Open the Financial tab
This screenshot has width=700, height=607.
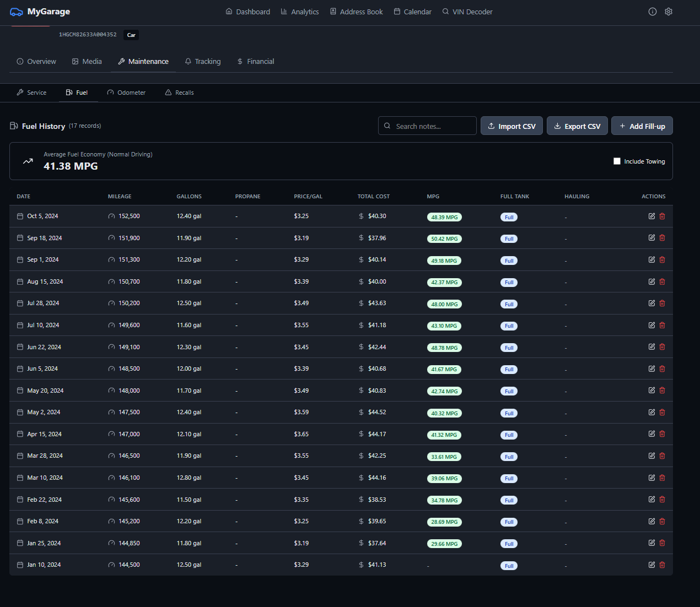255,62
